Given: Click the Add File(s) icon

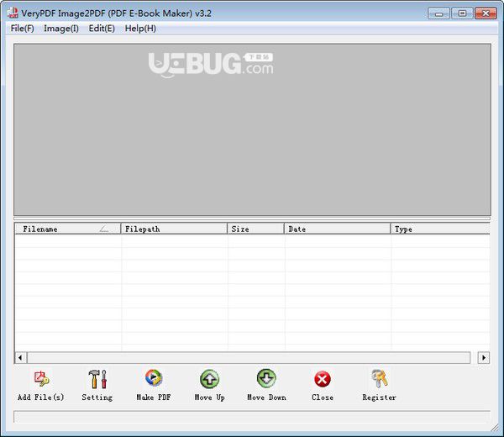Looking at the screenshot, I should pos(41,379).
